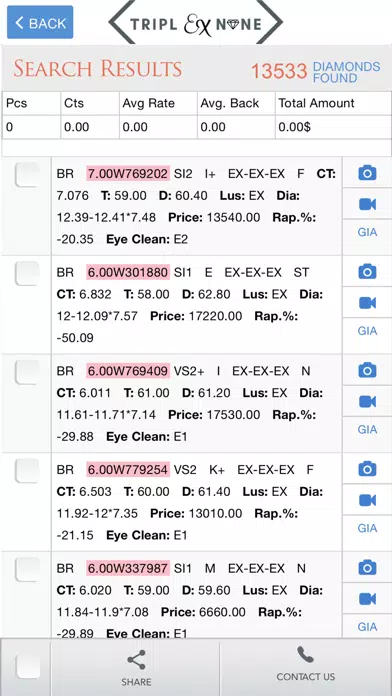The image size is (392, 696).
Task: Click price 13540.00 in first result
Action: click(x=234, y=218)
